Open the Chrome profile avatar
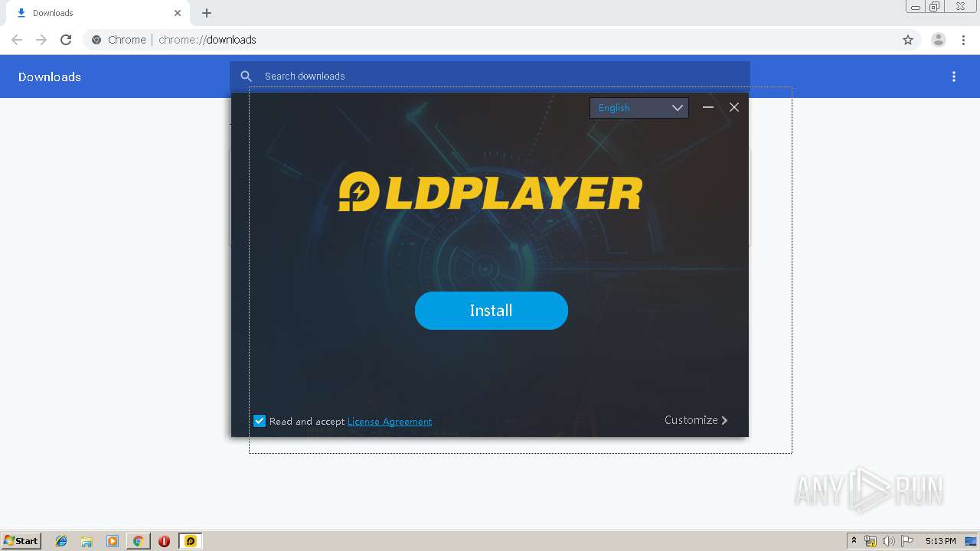Screen dimensions: 980x551 (x=939, y=40)
